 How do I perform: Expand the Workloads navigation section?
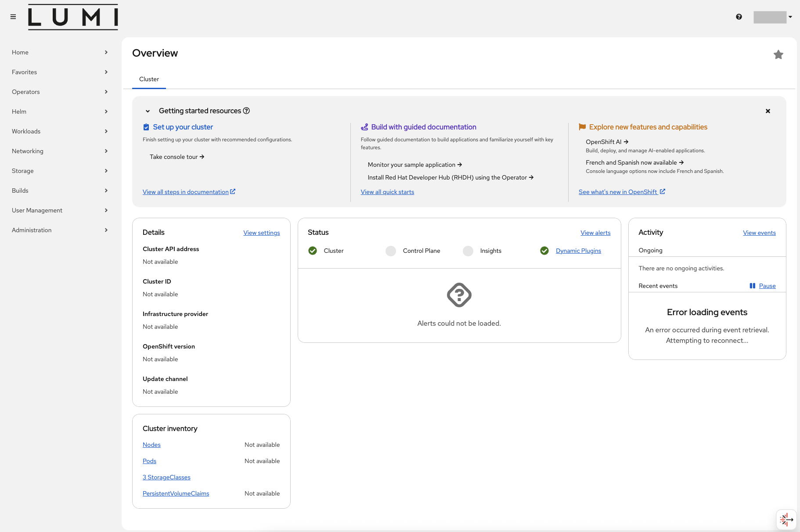pos(60,131)
